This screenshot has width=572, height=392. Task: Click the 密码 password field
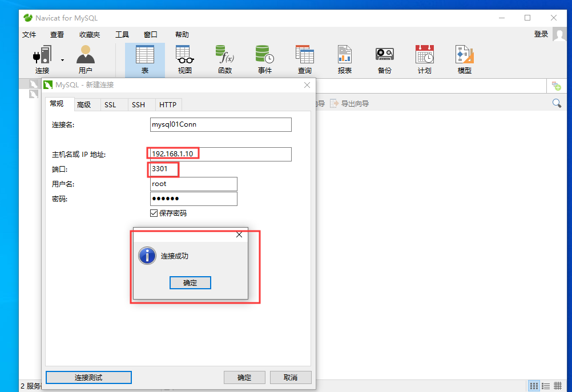194,199
